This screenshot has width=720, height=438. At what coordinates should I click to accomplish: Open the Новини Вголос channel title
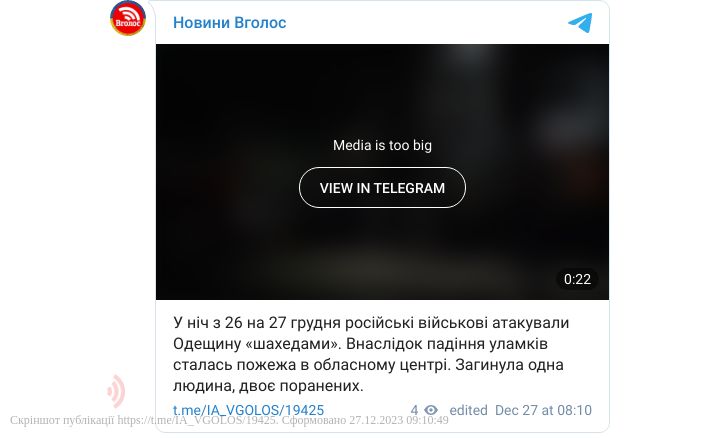click(x=230, y=22)
